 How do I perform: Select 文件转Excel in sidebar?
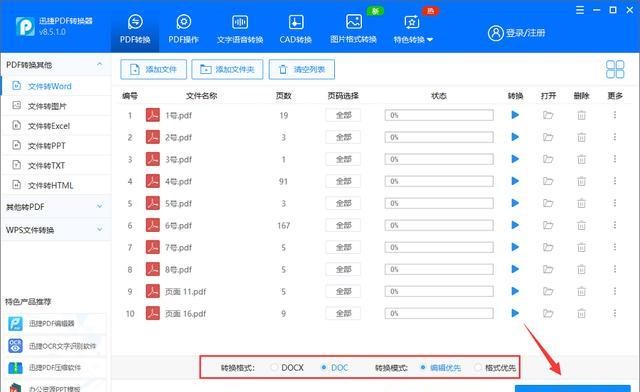click(56, 126)
